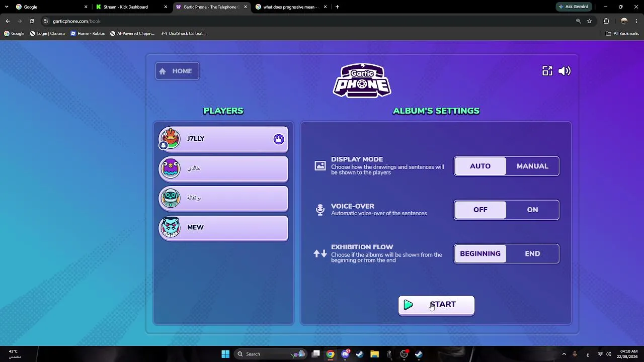
Task: Show albums from the BEGINNING
Action: pyautogui.click(x=480, y=253)
